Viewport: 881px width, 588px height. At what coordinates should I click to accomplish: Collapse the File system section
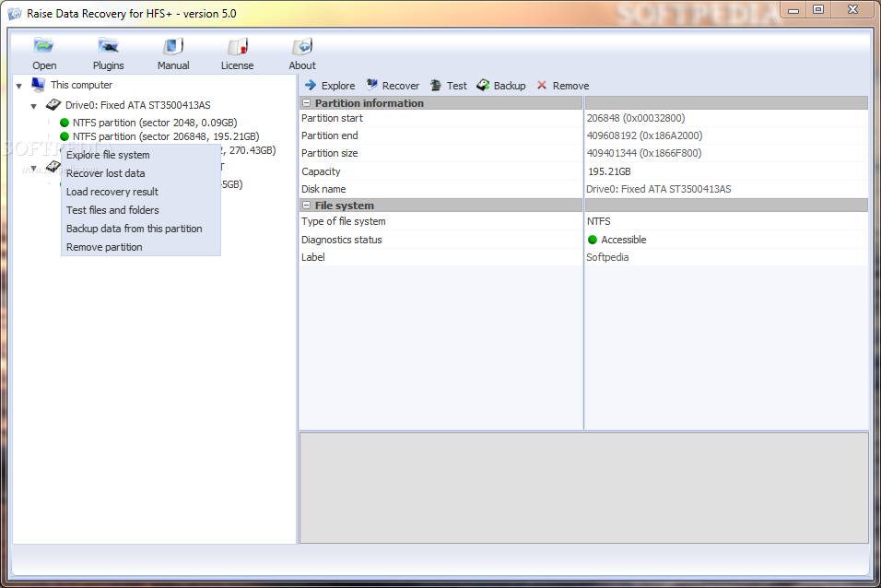pyautogui.click(x=306, y=206)
